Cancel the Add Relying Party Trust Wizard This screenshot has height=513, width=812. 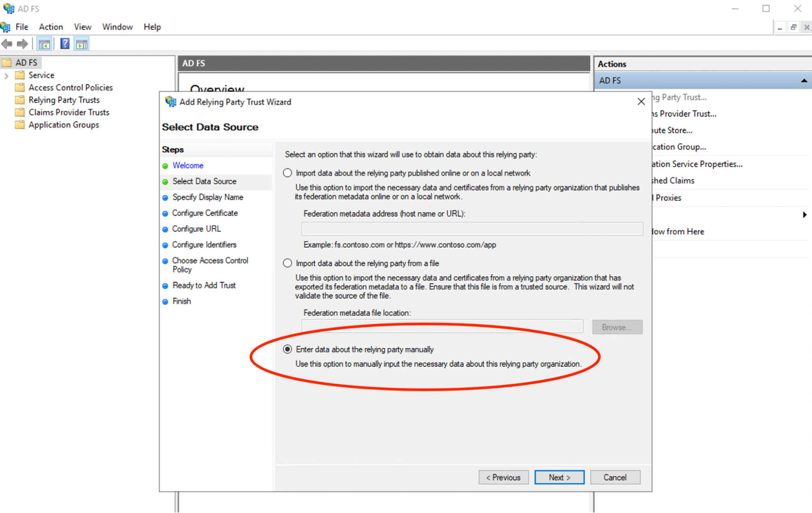point(615,477)
